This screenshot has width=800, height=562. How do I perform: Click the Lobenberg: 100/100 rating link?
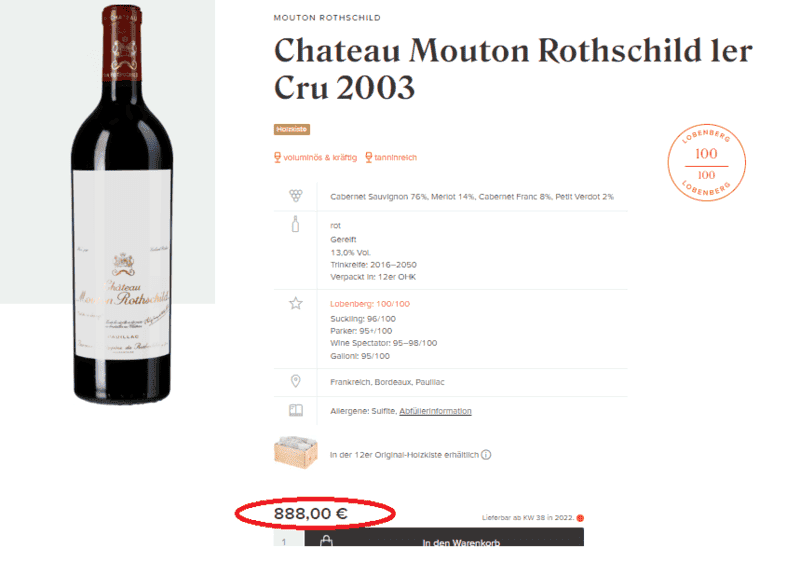click(x=370, y=304)
